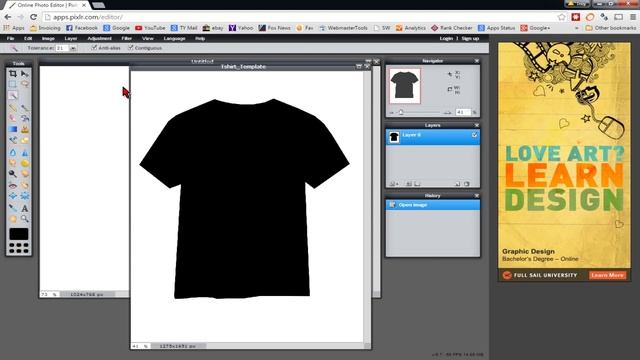Click the Delete layer trash icon
Image resolution: width=640 pixels, height=360 pixels.
tap(467, 184)
